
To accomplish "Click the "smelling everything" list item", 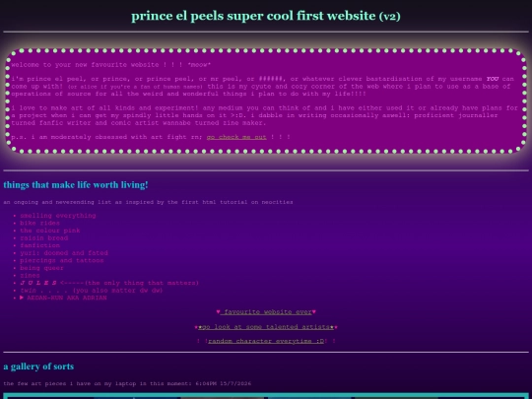I will point(58,216).
